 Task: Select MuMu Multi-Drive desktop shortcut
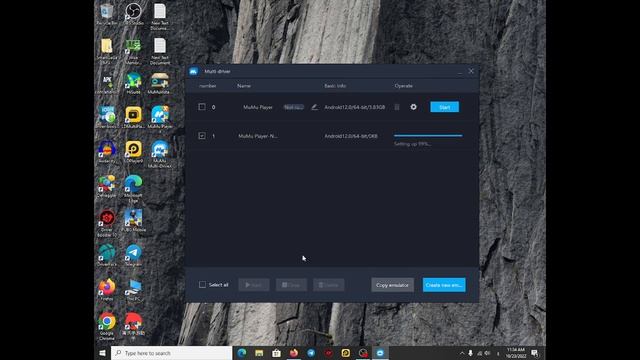pos(160,154)
